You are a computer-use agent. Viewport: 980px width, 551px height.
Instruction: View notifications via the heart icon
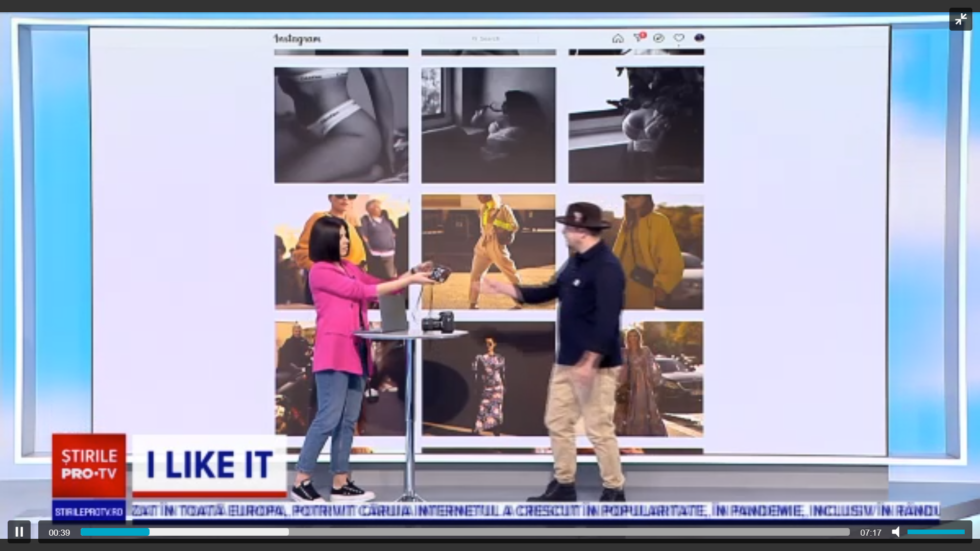(679, 38)
